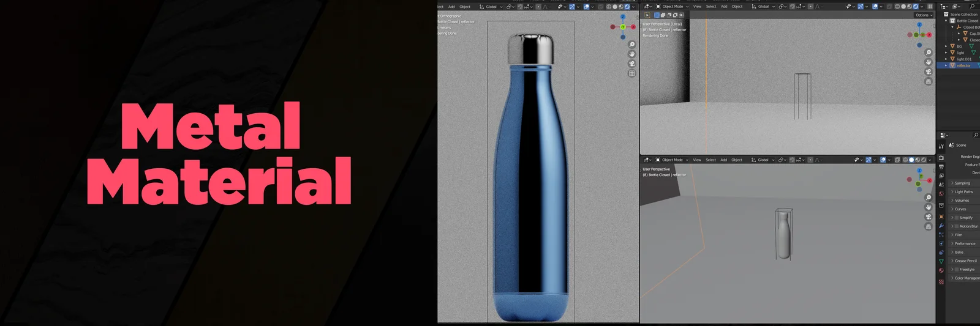The height and width of the screenshot is (326, 980).
Task: Open Tool settings tab in properties
Action: tap(941, 147)
